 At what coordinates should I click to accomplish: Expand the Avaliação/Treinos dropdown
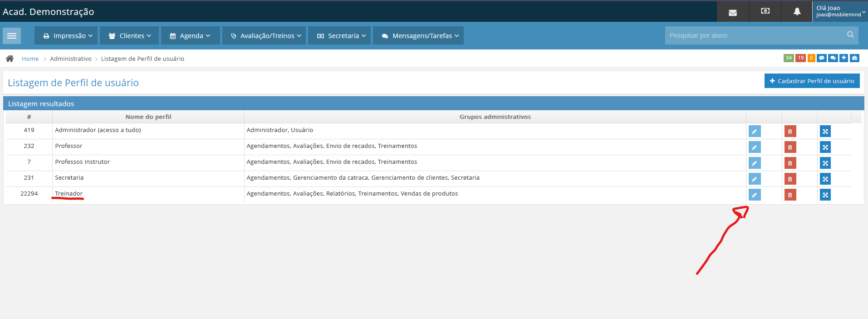pos(265,36)
